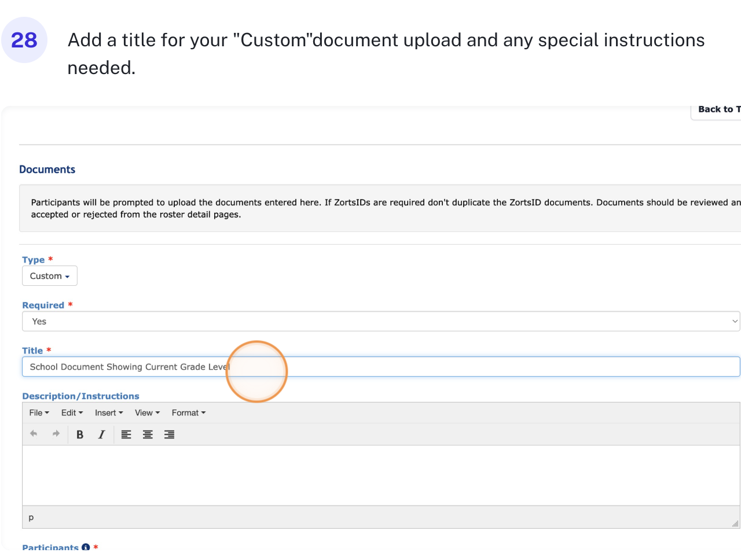Click into the Title text field
This screenshot has height=560, width=741.
463,367
